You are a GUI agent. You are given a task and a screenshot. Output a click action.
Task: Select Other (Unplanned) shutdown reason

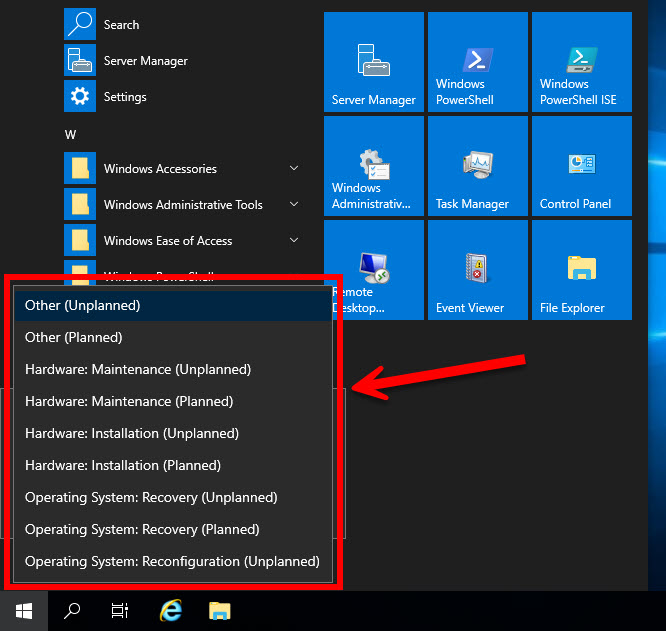173,305
